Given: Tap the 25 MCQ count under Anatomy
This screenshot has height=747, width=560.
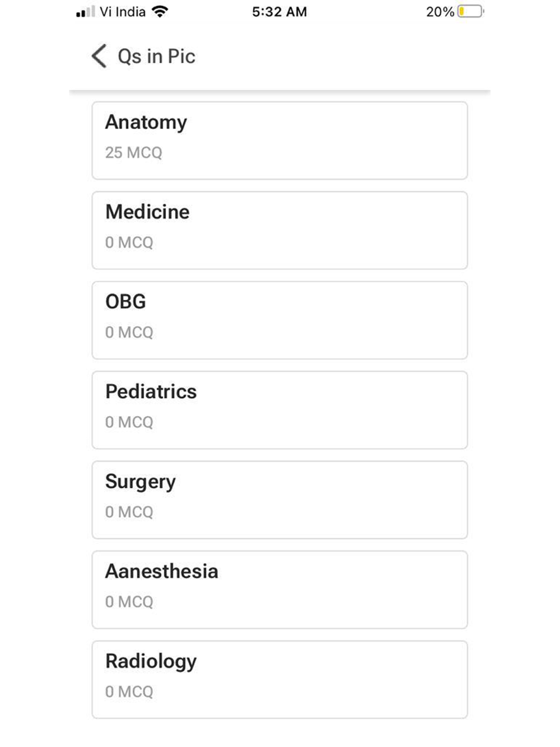Looking at the screenshot, I should point(133,153).
